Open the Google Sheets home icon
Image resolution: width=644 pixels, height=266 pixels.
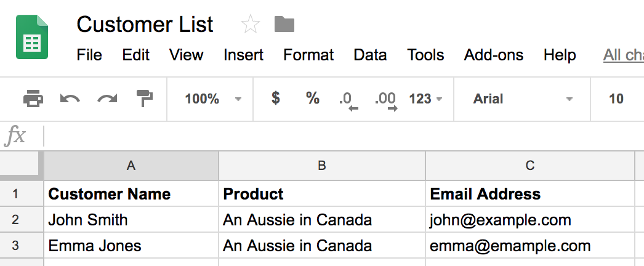pyautogui.click(x=32, y=37)
